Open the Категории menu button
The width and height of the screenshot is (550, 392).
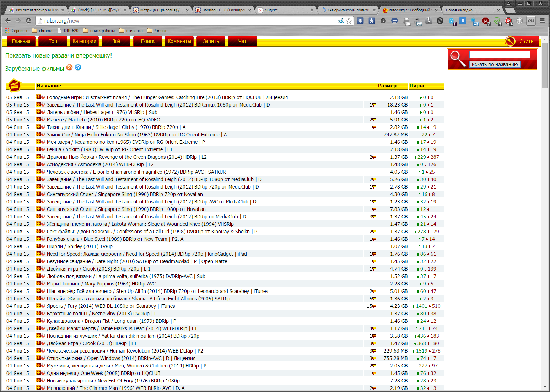point(85,41)
